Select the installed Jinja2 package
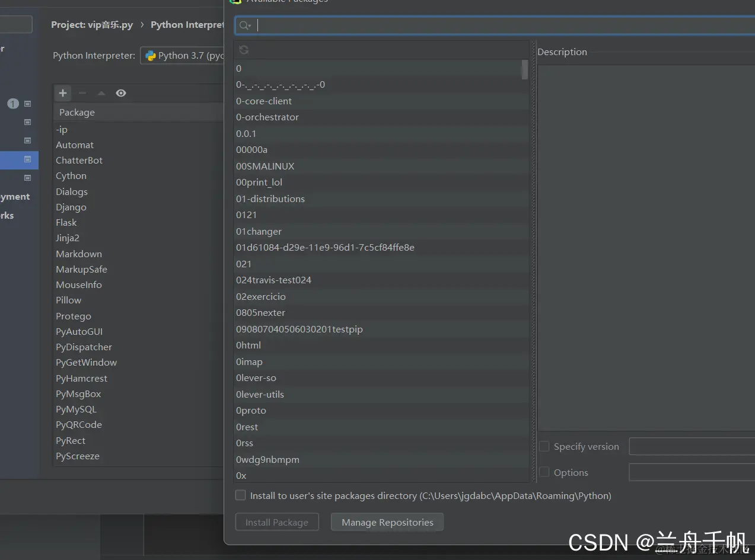The image size is (755, 560). [139, 238]
